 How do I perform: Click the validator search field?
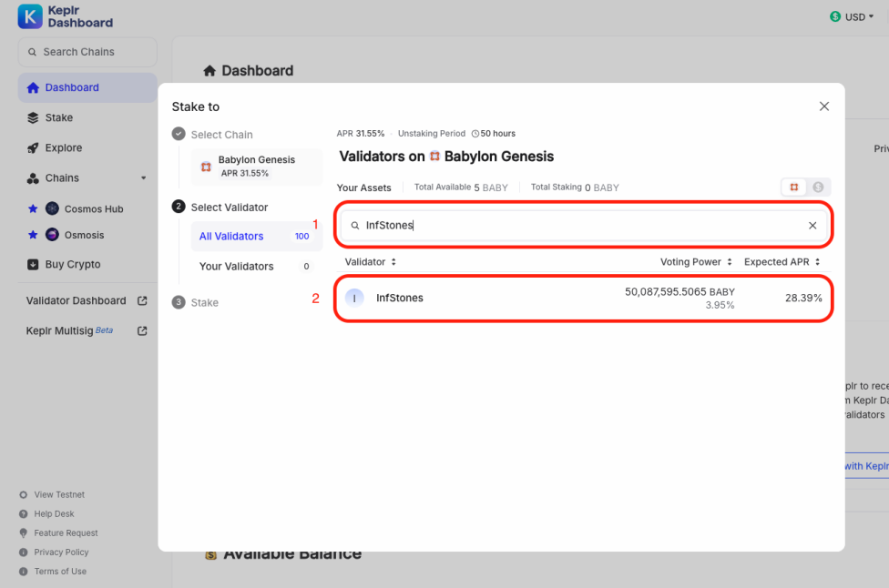tap(583, 226)
